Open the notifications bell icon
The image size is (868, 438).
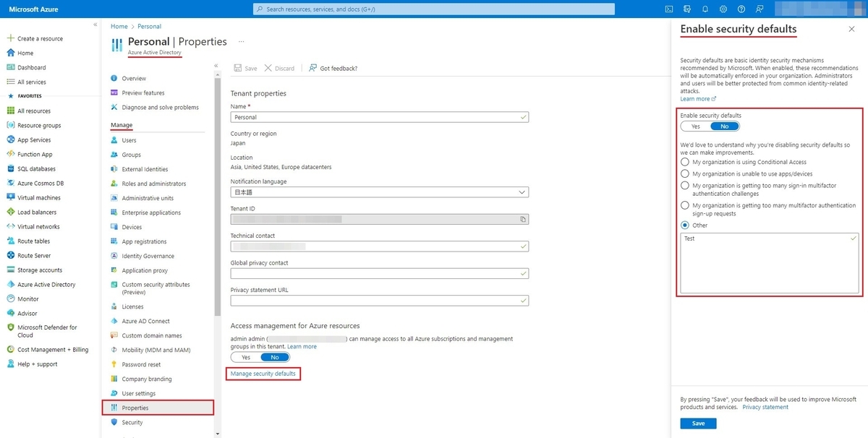pos(705,9)
